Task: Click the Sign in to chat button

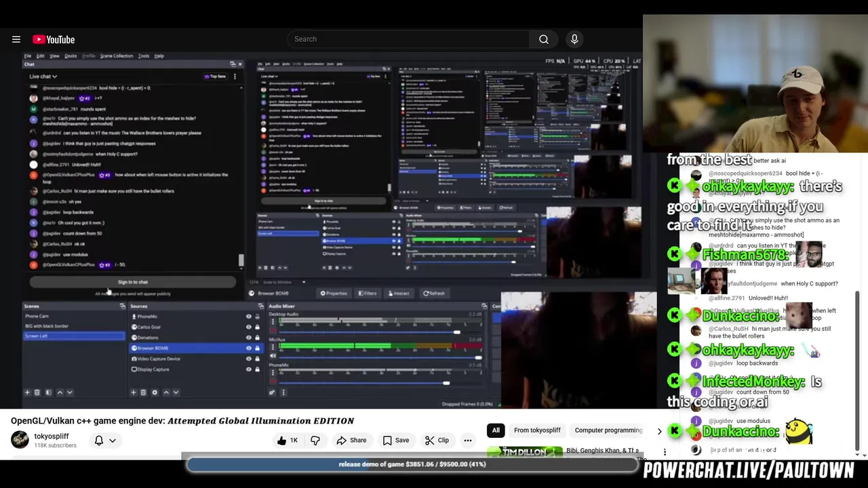Action: [x=132, y=282]
